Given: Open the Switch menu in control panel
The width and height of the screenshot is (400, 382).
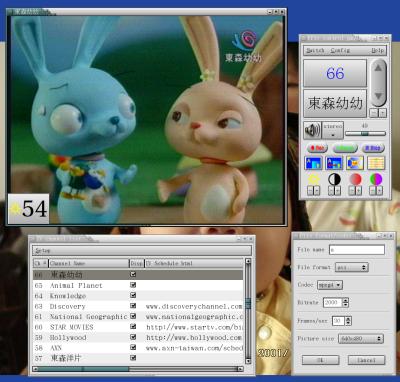Looking at the screenshot, I should click(x=315, y=50).
